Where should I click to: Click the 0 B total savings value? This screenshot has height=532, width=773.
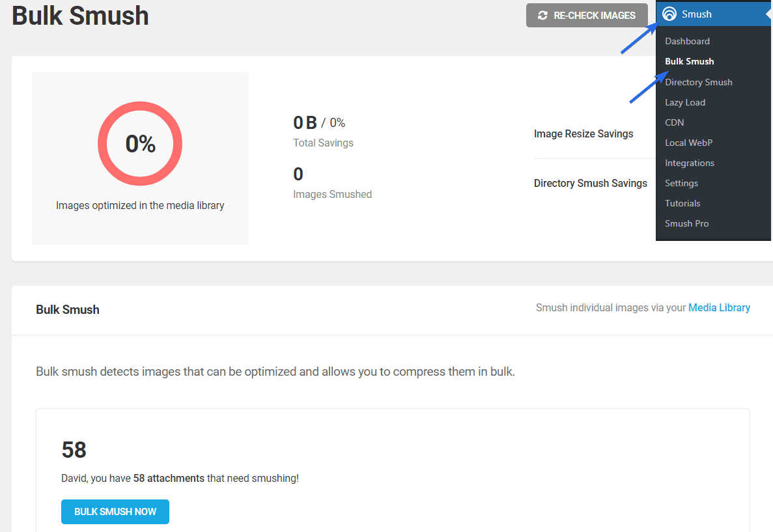305,122
